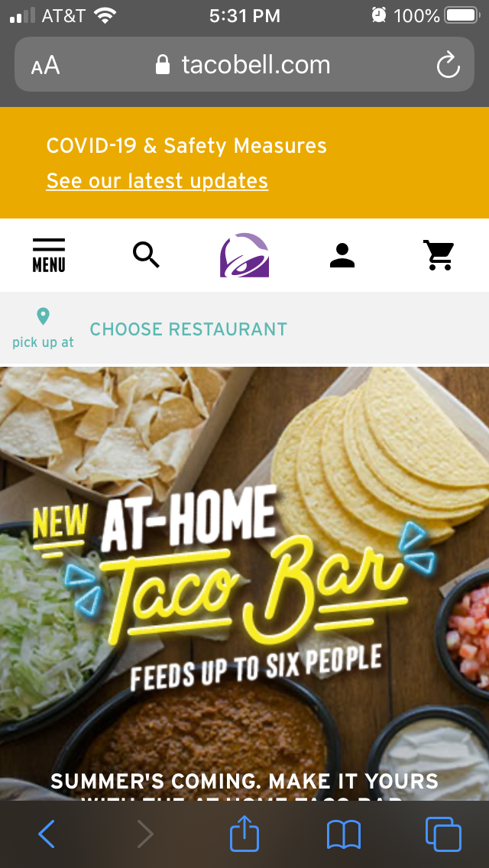Tap COVID-19 & Safety Measures heading
The height and width of the screenshot is (868, 489).
[186, 146]
